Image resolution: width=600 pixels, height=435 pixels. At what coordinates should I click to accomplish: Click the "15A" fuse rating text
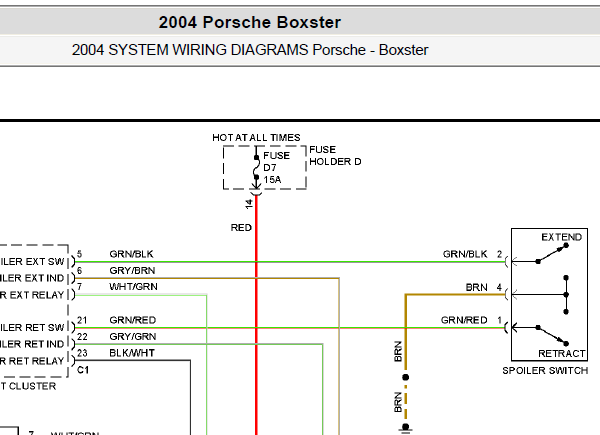coord(272,179)
